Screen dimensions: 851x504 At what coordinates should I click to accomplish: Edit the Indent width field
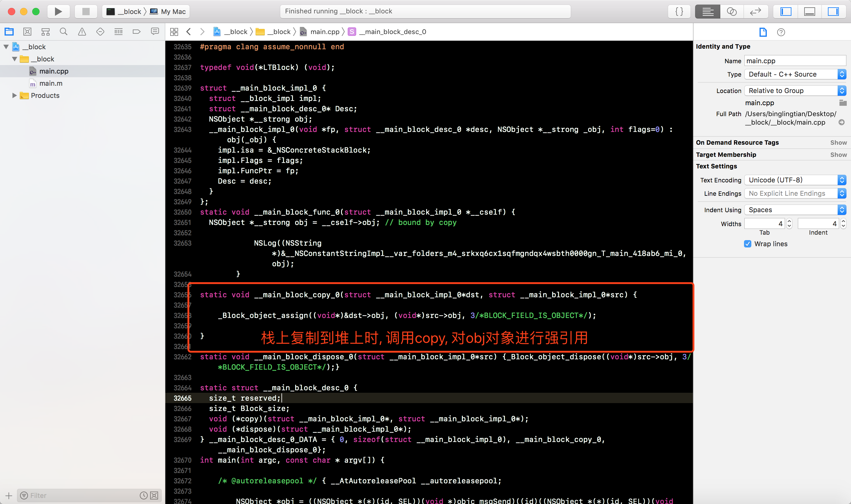click(818, 223)
